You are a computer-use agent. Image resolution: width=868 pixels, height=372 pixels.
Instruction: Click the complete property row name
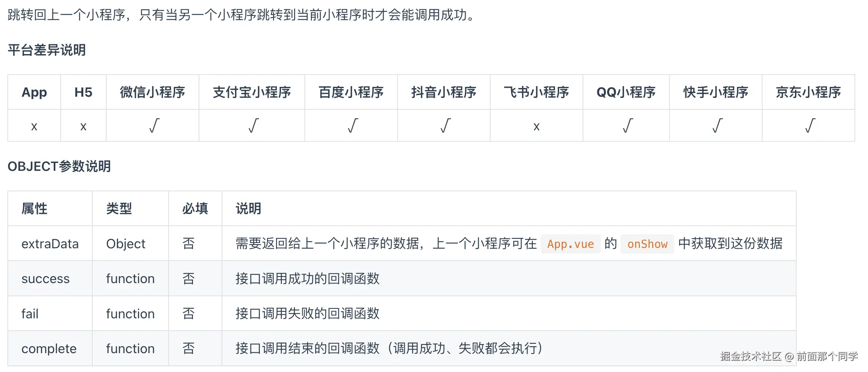(49, 349)
